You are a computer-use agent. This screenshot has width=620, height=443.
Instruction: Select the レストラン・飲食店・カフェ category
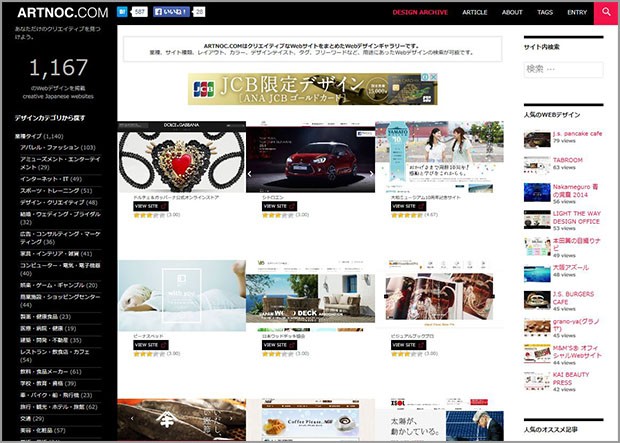click(x=55, y=356)
